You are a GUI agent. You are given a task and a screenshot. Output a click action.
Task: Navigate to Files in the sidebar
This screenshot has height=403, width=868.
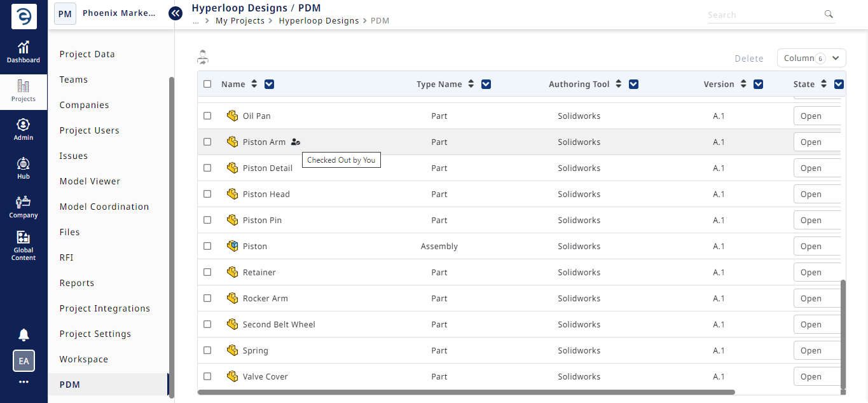click(x=70, y=232)
